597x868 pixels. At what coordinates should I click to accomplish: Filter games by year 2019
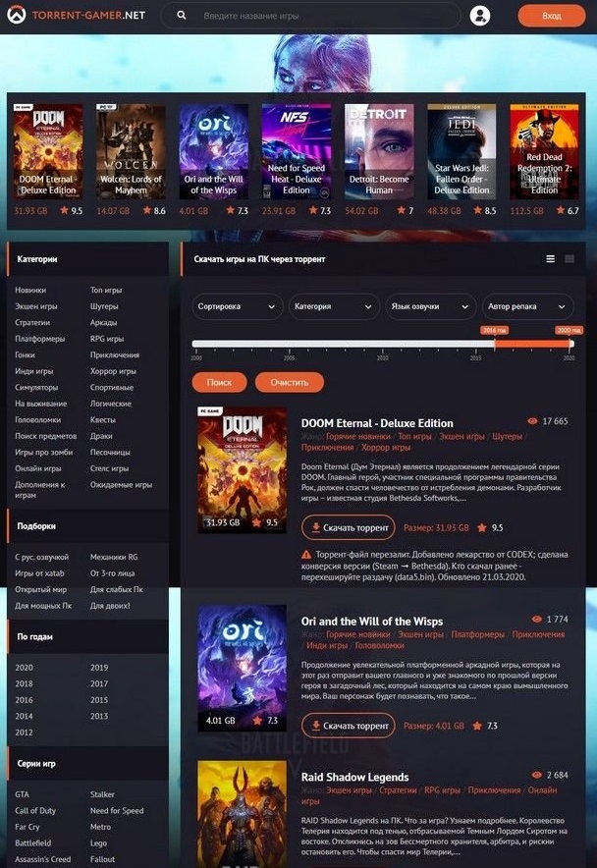99,668
